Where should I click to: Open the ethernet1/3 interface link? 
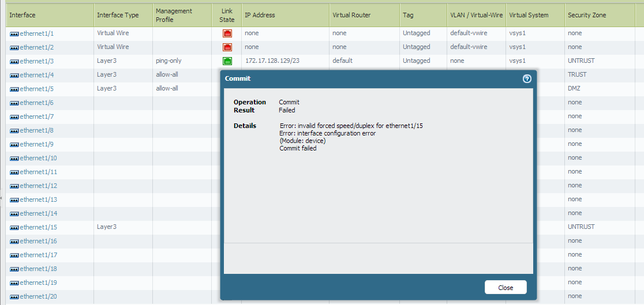pos(36,61)
